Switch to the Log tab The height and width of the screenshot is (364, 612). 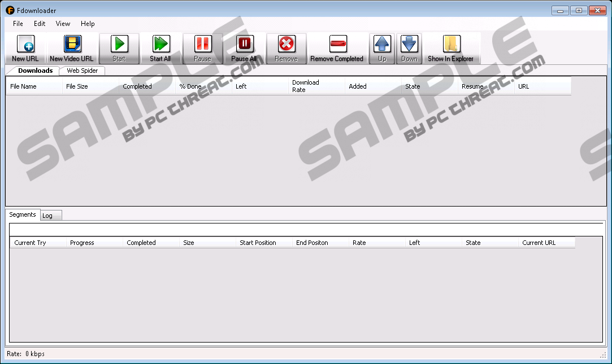click(51, 216)
